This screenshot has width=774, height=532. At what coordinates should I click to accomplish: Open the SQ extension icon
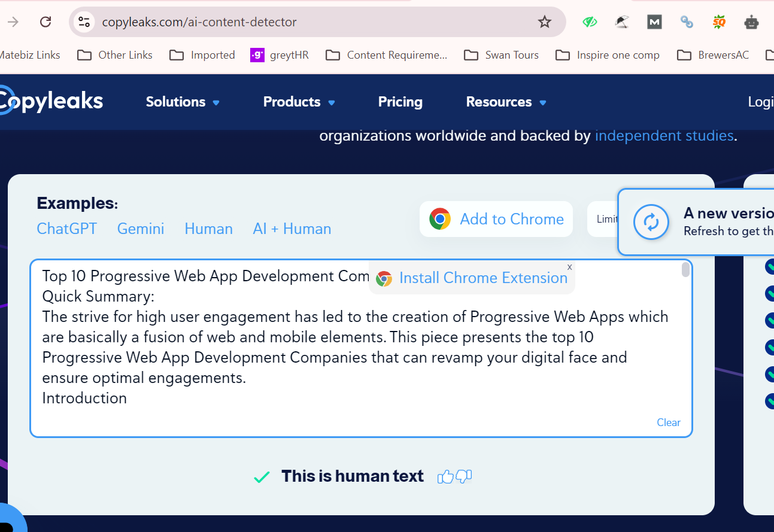click(x=719, y=22)
